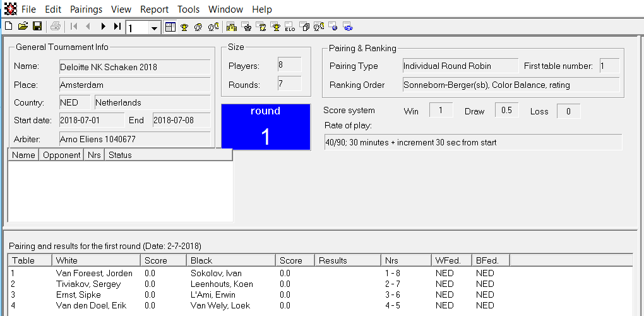Select table 1 row Van Foreest, Jorden
Image resolution: width=644 pixels, height=316 pixels.
[94, 273]
